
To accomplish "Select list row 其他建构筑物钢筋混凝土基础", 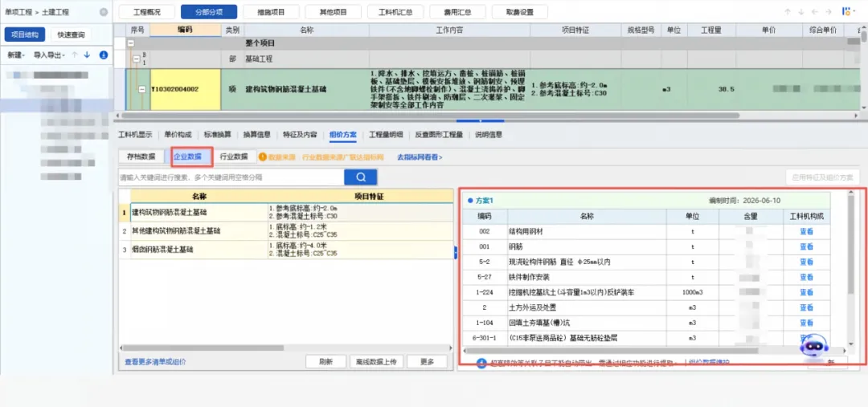I will click(x=286, y=231).
